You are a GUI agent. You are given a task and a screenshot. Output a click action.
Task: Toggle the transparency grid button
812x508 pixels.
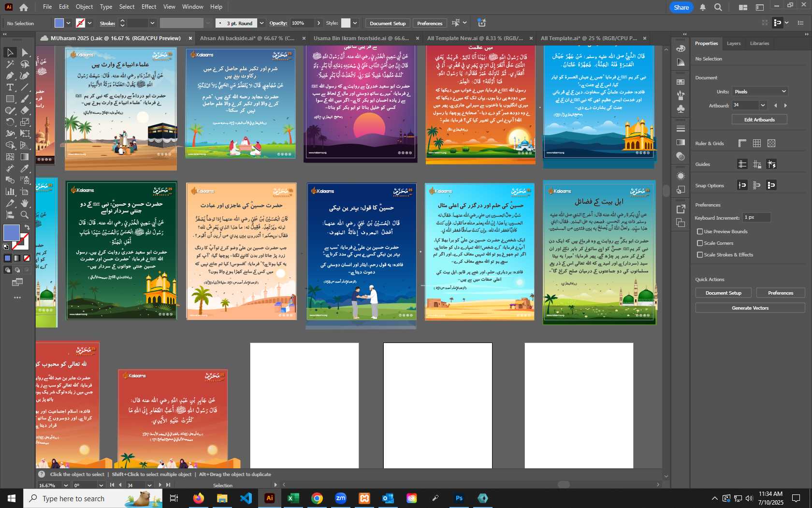[x=771, y=143]
